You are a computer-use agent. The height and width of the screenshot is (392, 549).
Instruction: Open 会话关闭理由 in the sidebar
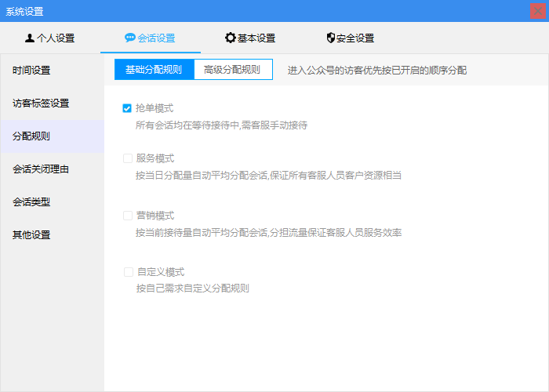click(x=53, y=169)
